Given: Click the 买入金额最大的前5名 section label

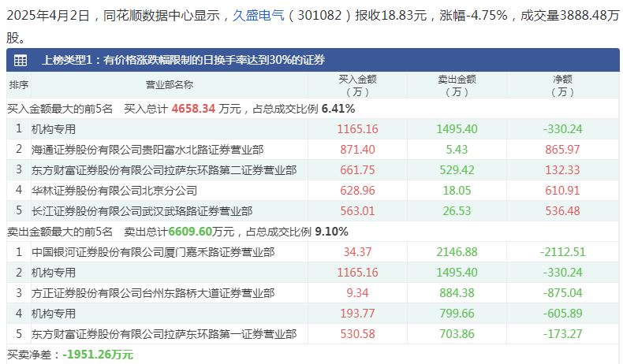Looking at the screenshot, I should click(x=60, y=109).
